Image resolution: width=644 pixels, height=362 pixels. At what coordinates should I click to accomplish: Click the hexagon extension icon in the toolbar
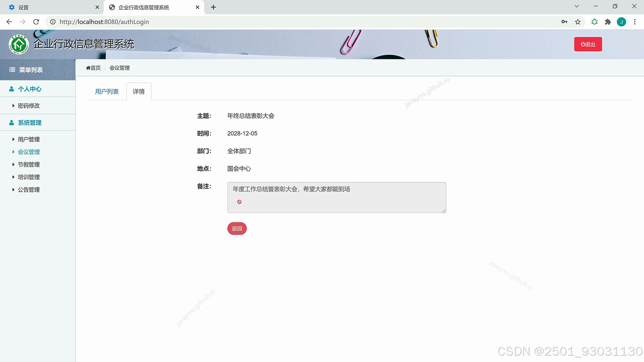tap(594, 22)
